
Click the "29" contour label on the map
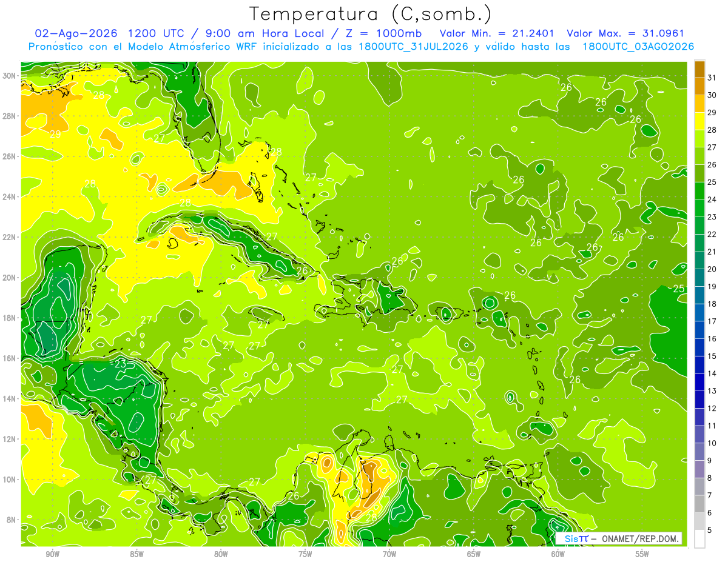[x=55, y=135]
